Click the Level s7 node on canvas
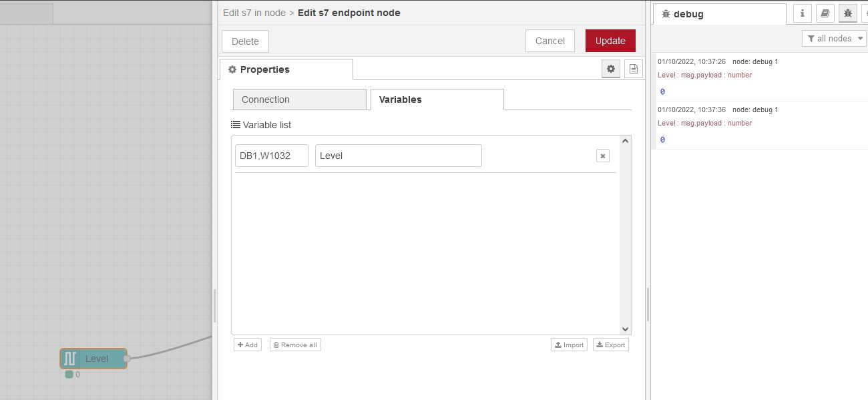The height and width of the screenshot is (400, 868). pos(93,359)
